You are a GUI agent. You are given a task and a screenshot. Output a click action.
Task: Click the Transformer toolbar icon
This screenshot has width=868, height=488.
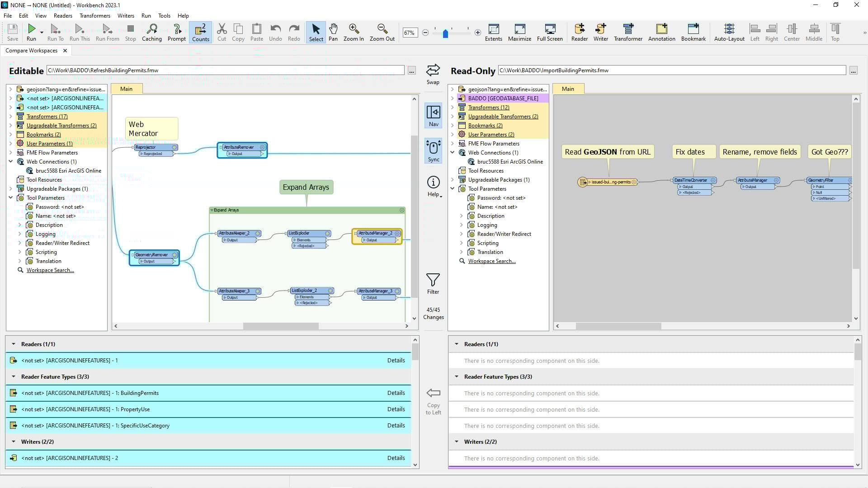pyautogui.click(x=627, y=29)
